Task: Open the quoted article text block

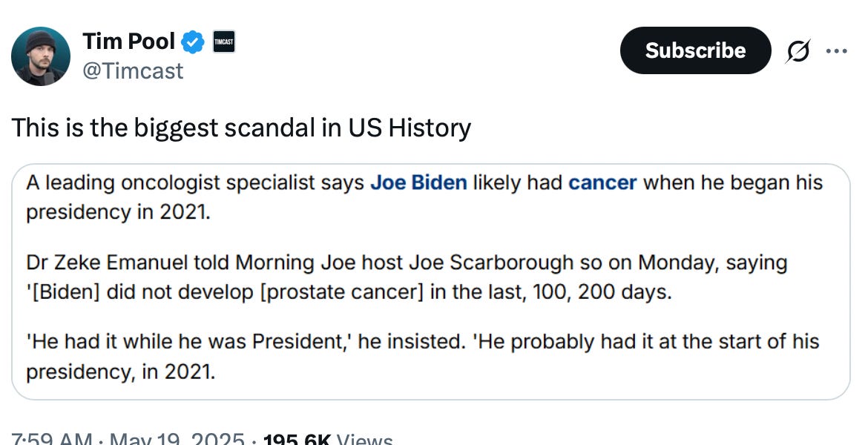Action: tap(434, 278)
